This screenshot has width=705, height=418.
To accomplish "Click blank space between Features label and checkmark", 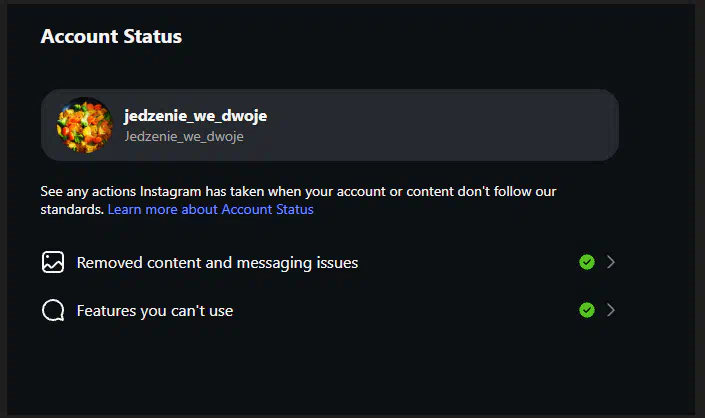I will (400, 311).
